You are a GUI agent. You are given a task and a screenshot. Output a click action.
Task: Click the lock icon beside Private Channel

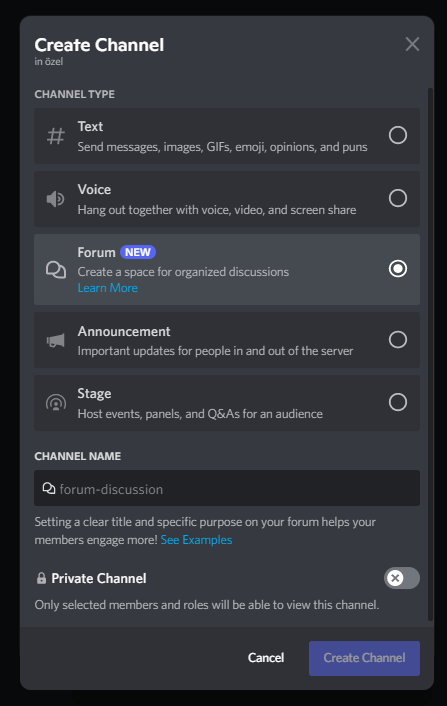tap(41, 578)
